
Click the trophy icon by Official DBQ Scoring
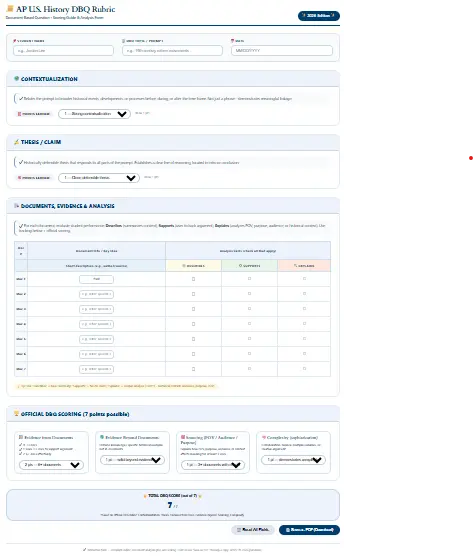pyautogui.click(x=16, y=413)
